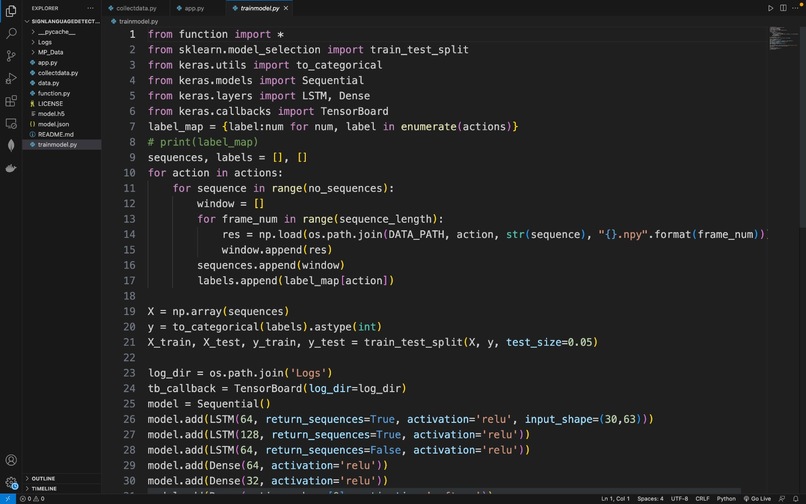Open the Search view in activity bar

point(11,33)
